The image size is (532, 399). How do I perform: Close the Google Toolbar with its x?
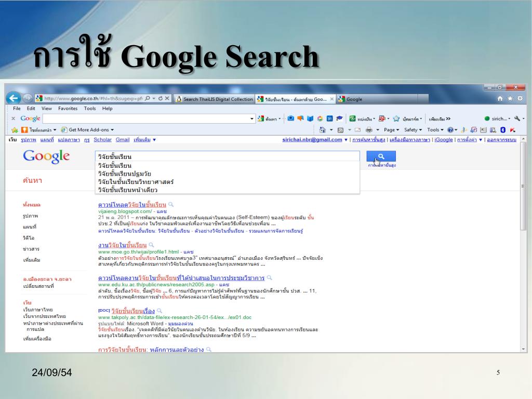click(x=13, y=118)
